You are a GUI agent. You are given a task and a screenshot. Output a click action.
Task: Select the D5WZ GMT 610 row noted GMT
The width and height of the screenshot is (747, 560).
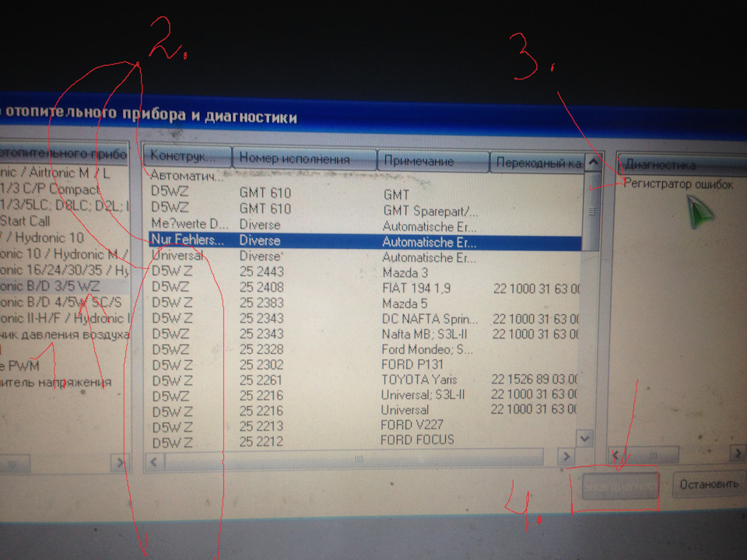(364, 192)
